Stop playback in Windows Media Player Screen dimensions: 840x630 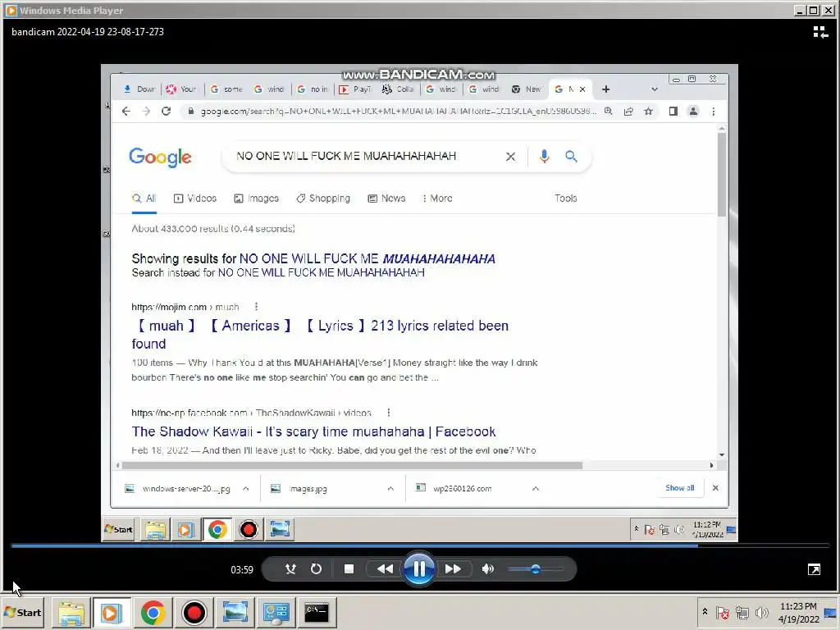coord(349,569)
